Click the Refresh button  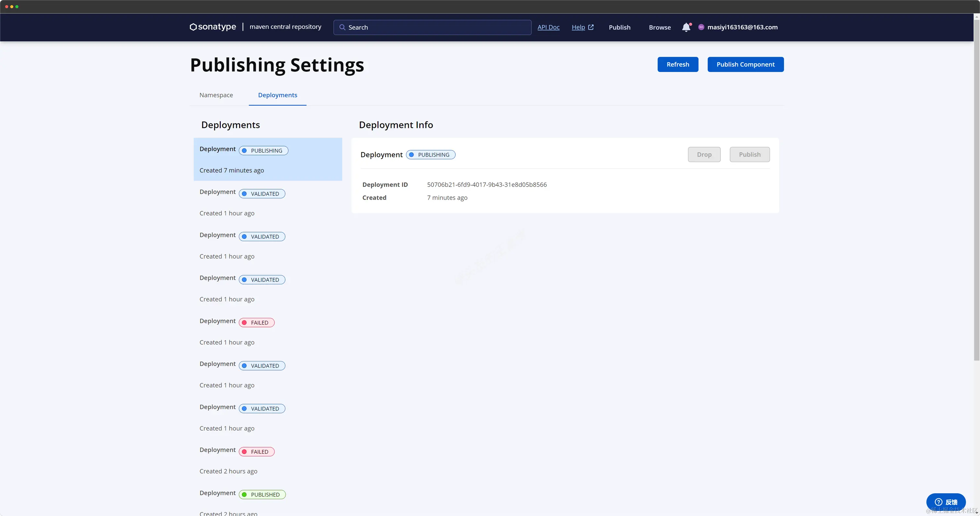tap(678, 64)
